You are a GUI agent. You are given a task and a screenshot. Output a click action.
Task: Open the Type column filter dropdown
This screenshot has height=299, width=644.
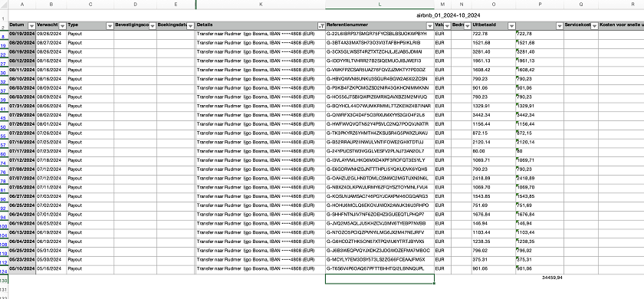(110, 25)
